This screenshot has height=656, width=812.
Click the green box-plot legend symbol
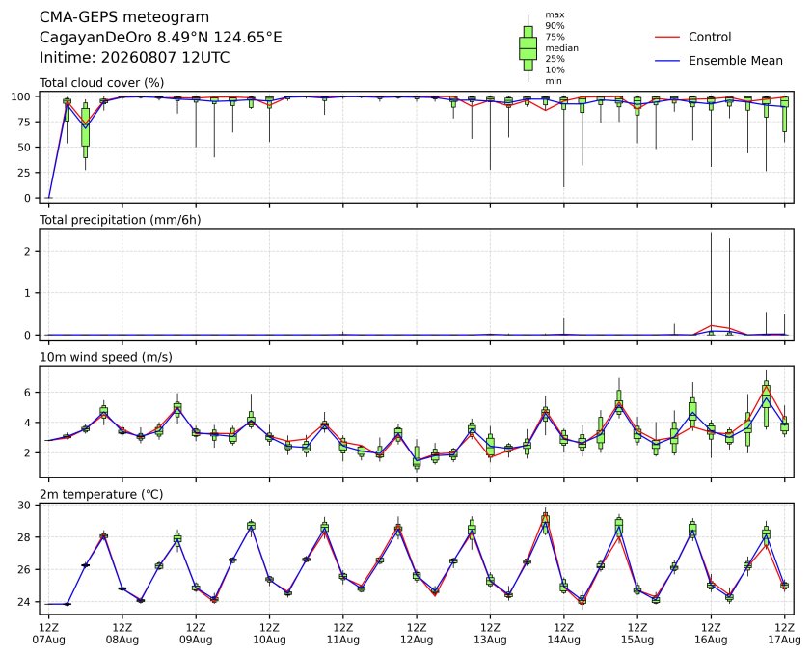pyautogui.click(x=528, y=48)
